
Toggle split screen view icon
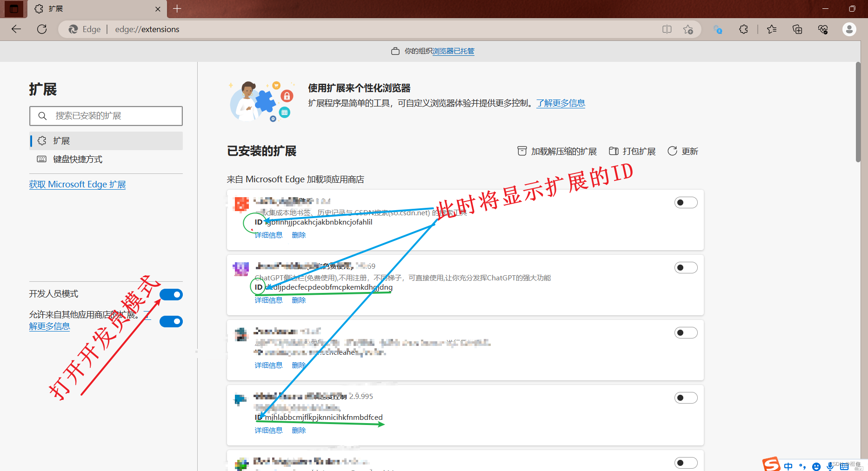point(667,29)
